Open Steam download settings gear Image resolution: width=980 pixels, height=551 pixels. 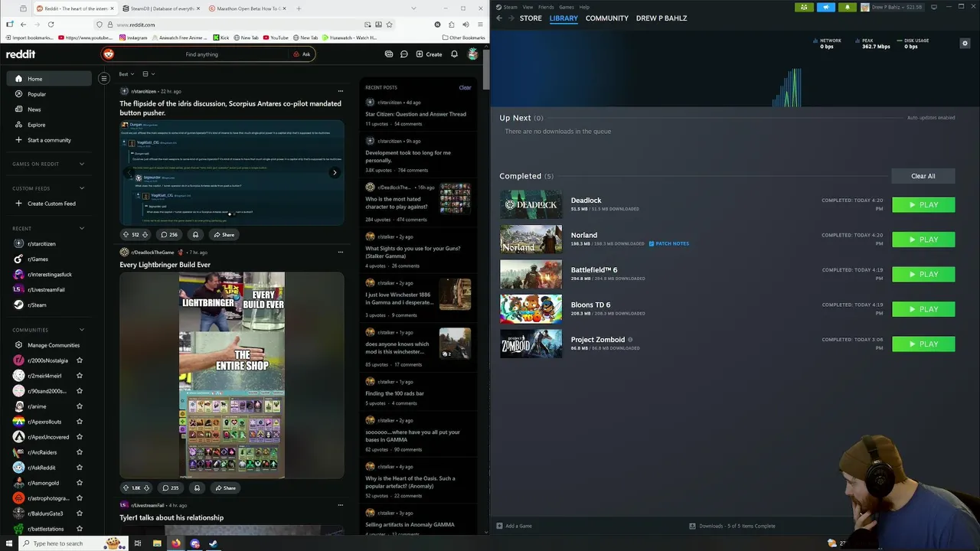(x=965, y=44)
